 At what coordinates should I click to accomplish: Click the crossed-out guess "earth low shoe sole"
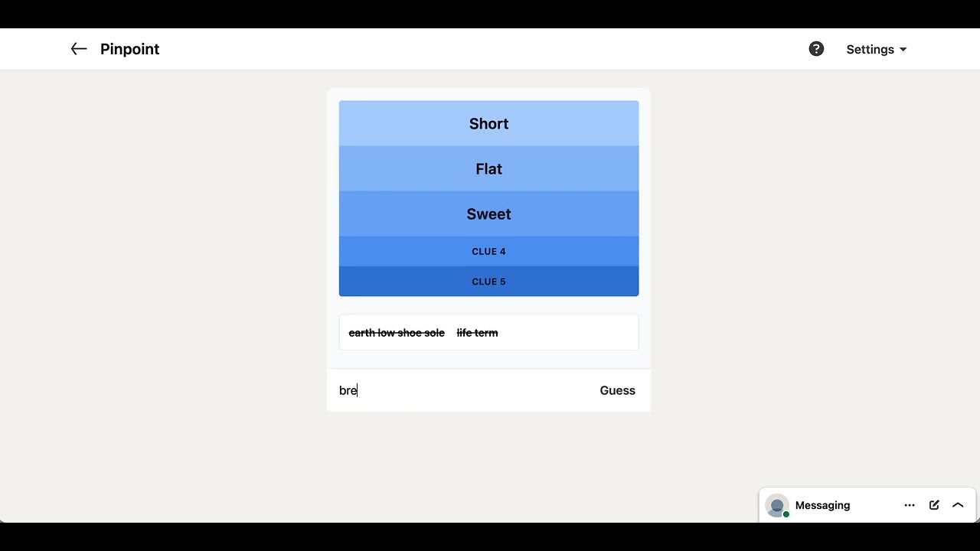pos(397,333)
